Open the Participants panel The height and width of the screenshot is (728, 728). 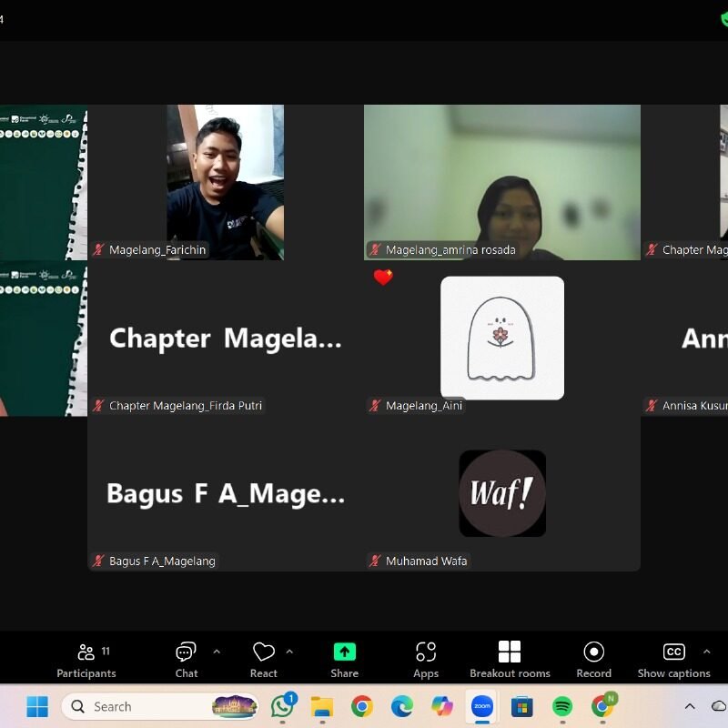tap(86, 659)
